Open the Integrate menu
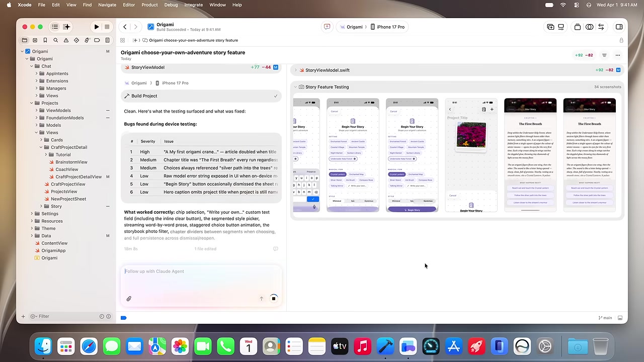Viewport: 644px width, 362px height. point(193,5)
